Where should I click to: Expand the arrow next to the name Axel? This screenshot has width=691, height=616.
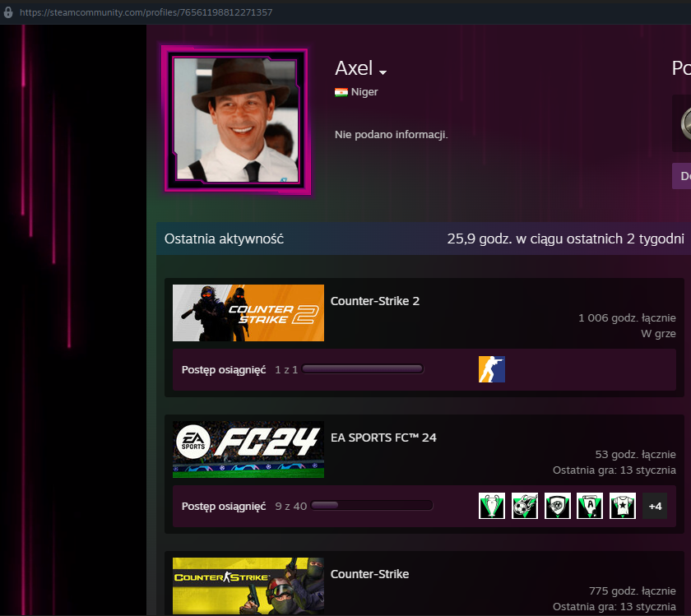pyautogui.click(x=383, y=72)
